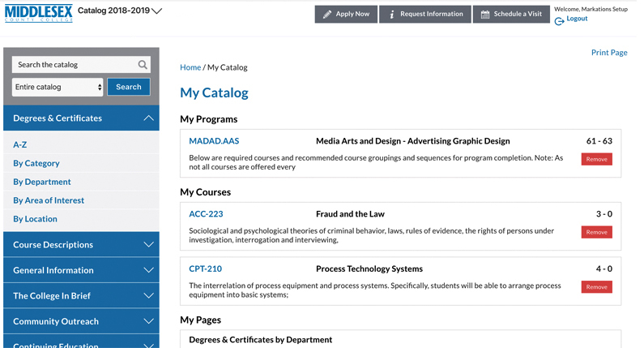The width and height of the screenshot is (644, 348).
Task: Click the My Pages section heading
Action: tap(200, 320)
